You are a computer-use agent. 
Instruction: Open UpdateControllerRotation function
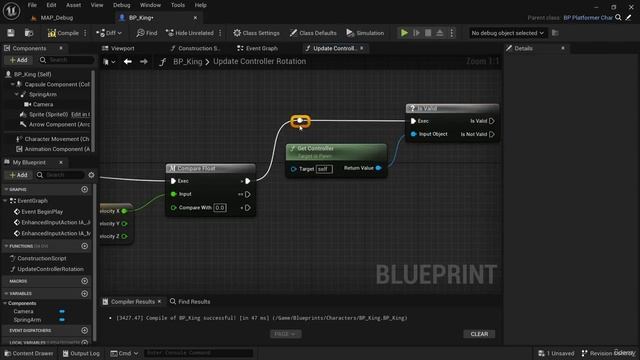click(x=50, y=269)
